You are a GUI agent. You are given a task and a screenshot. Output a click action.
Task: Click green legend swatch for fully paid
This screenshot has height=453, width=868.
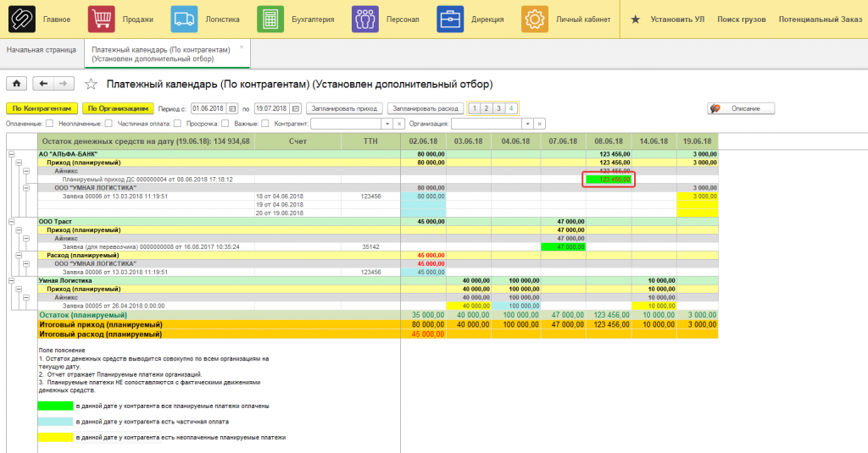pyautogui.click(x=55, y=406)
